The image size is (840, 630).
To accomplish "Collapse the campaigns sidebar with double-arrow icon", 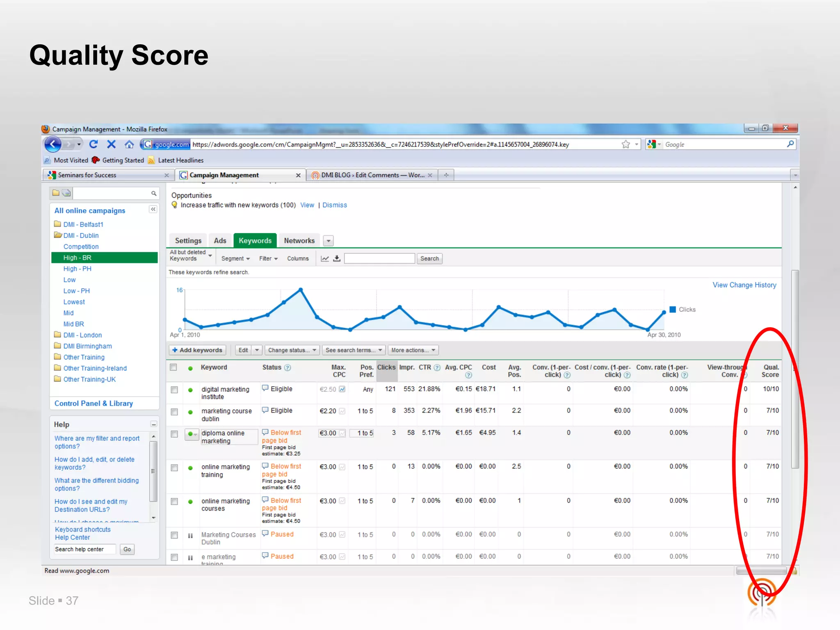I will click(x=153, y=210).
